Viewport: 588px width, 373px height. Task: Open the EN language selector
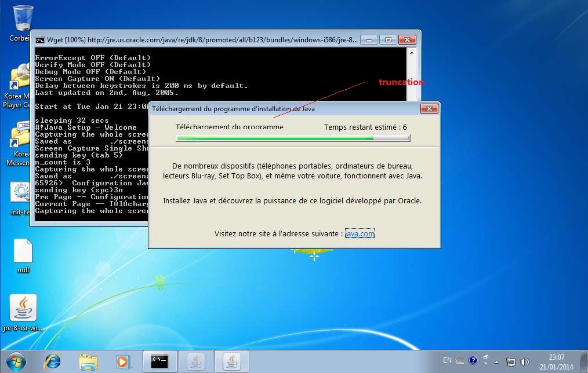pyautogui.click(x=447, y=360)
